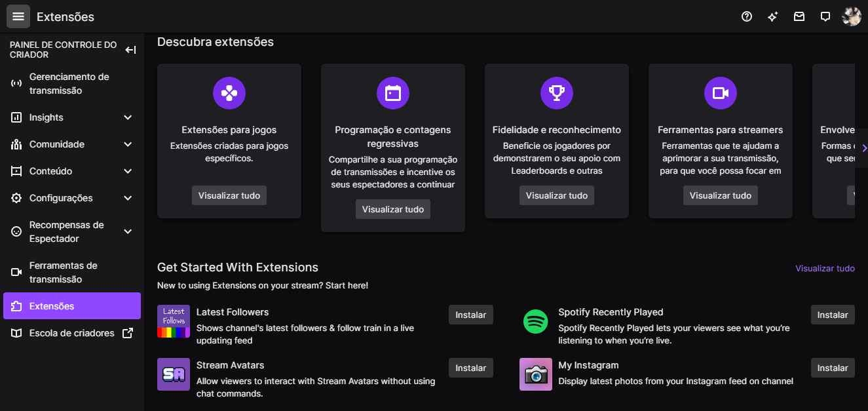Viewport: 868px width, 411px height.
Task: Collapse the creator dashboard sidebar
Action: tap(130, 49)
